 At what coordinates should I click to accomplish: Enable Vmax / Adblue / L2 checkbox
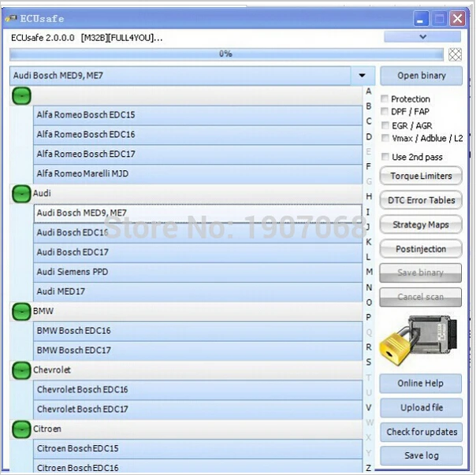385,138
